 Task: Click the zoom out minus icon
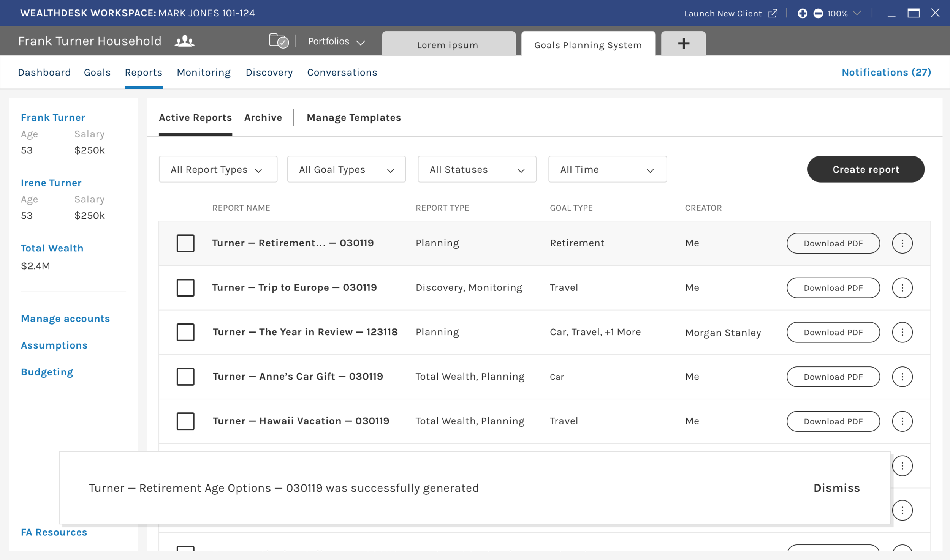click(x=818, y=13)
